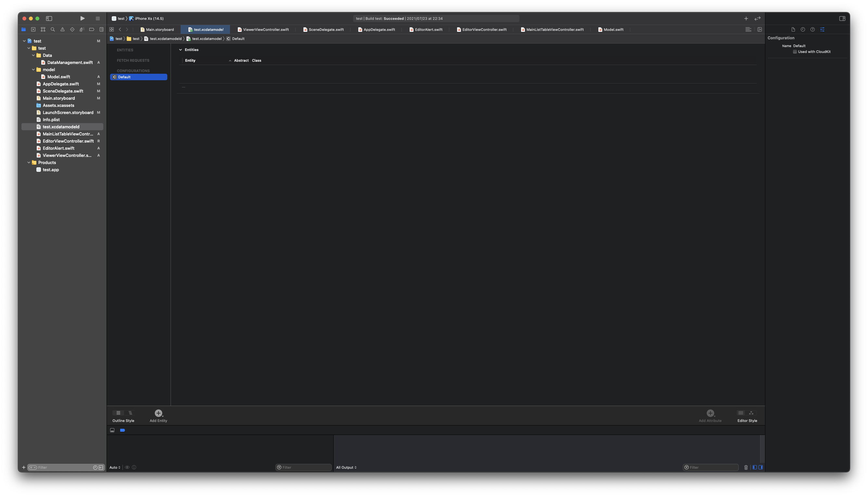Viewport: 868px width, 496px height.
Task: Toggle the left navigator sidebar
Action: 49,19
